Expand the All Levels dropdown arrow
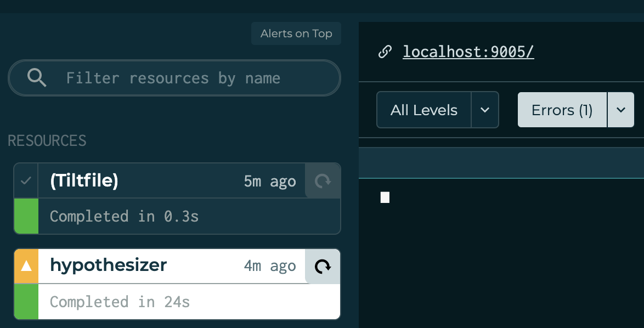 pyautogui.click(x=485, y=110)
